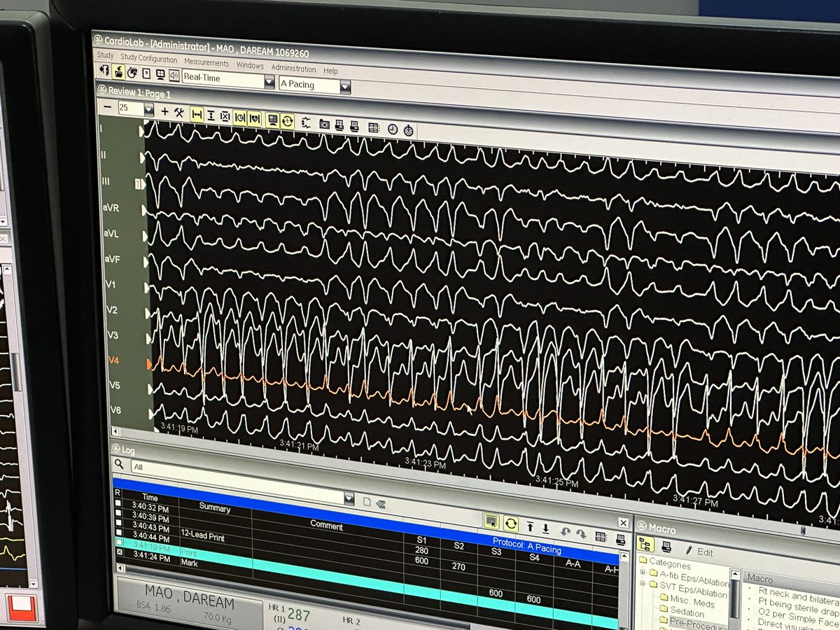Click the speaker icon in the main toolbar
840x630 pixels.
point(174,76)
